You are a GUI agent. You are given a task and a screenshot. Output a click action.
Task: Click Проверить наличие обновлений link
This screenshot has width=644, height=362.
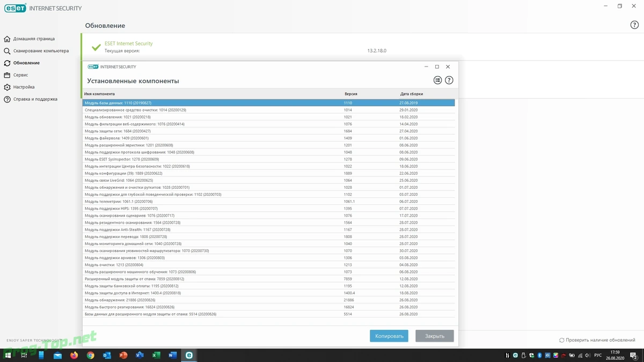click(598, 340)
